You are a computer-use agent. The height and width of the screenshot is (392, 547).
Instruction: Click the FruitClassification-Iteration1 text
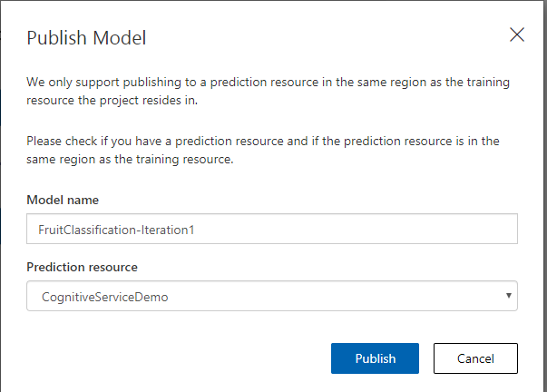[116, 230]
